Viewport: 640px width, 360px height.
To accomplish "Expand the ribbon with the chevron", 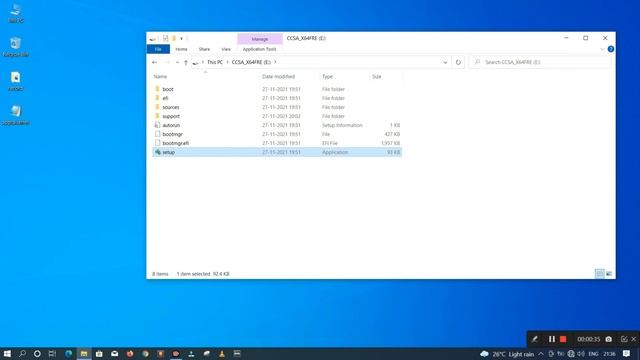I will [602, 49].
